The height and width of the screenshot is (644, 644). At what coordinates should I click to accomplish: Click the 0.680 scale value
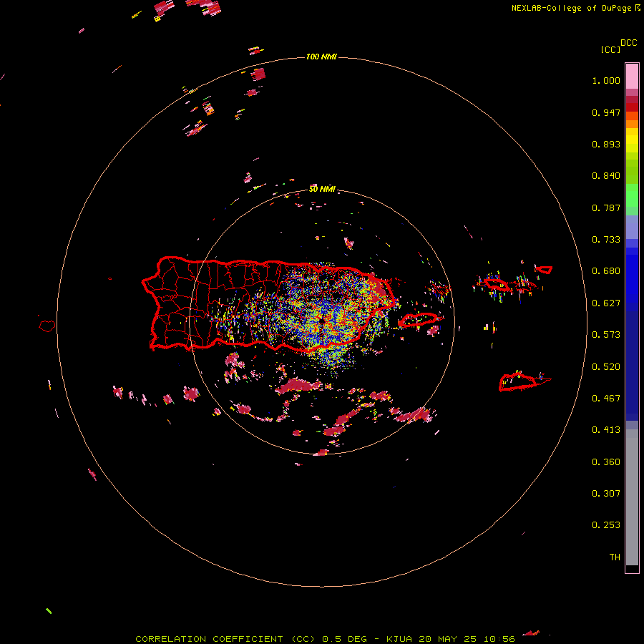point(606,271)
